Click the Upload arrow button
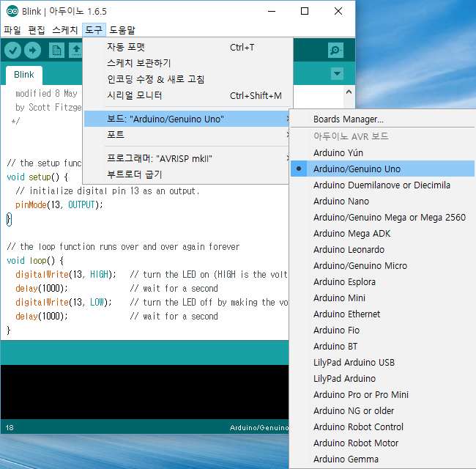Viewport: 476px width, 469px height. click(x=32, y=50)
